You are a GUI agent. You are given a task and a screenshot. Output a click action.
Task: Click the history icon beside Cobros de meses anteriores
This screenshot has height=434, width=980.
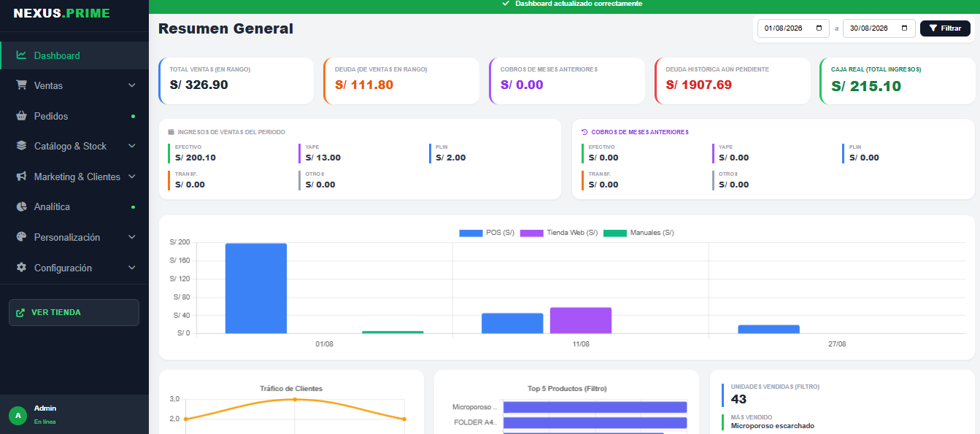pyautogui.click(x=584, y=132)
